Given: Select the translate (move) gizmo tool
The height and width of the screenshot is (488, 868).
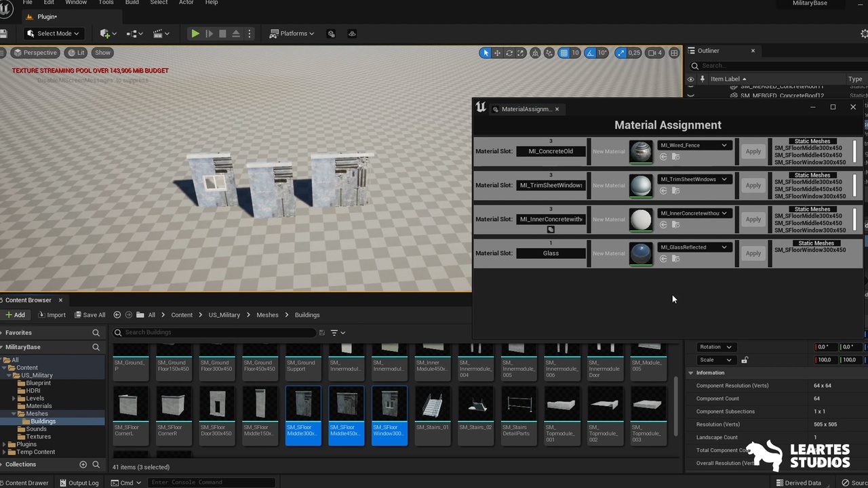Looking at the screenshot, I should 497,53.
